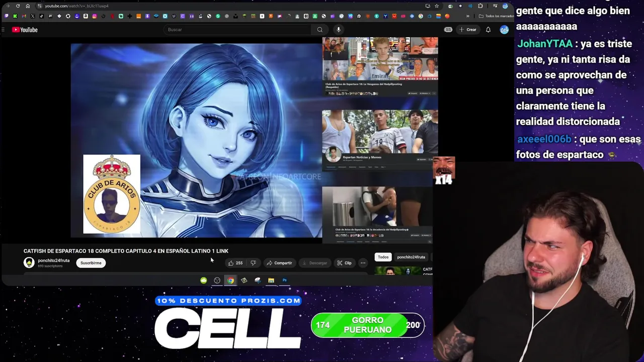Click the video title CATFISH DE ESPARTACO
This screenshot has width=644, height=362.
tap(126, 251)
